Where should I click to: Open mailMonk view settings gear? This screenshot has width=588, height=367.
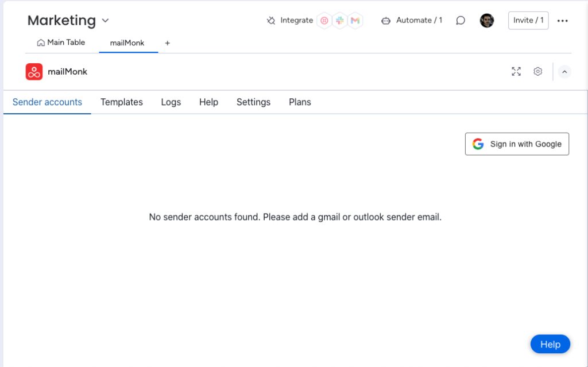pos(537,71)
